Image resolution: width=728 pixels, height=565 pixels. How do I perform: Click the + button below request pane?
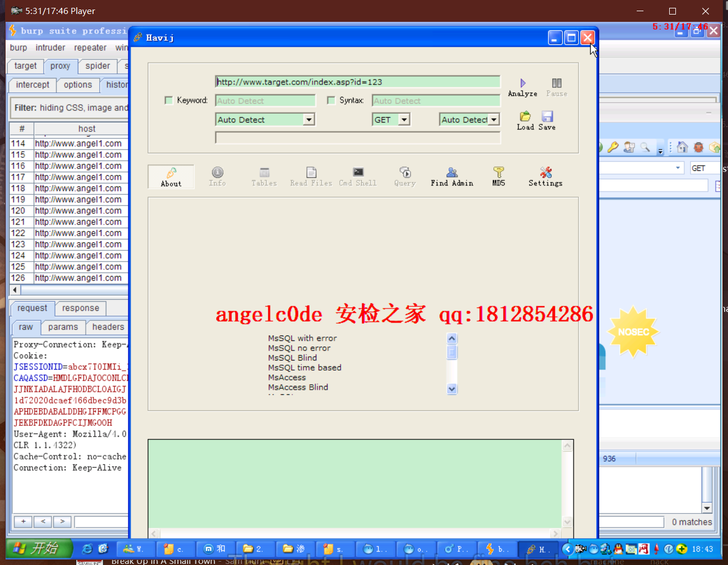(x=23, y=521)
